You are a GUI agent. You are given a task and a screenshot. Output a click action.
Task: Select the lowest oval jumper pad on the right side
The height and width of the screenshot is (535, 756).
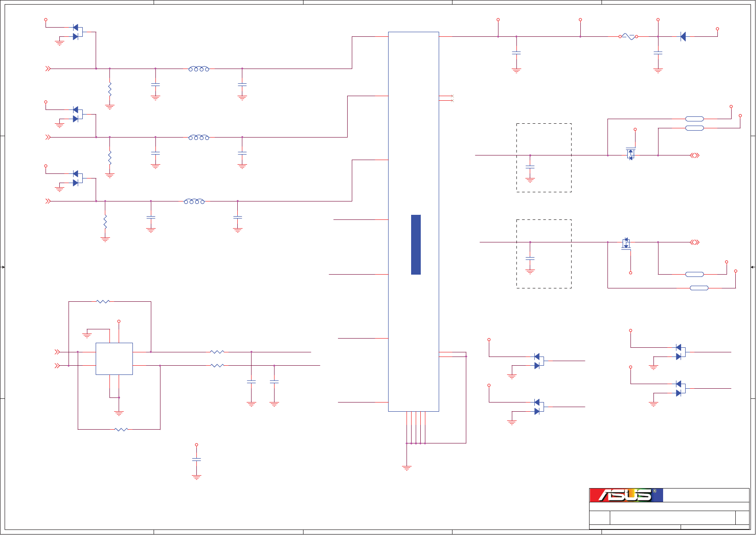tap(699, 288)
